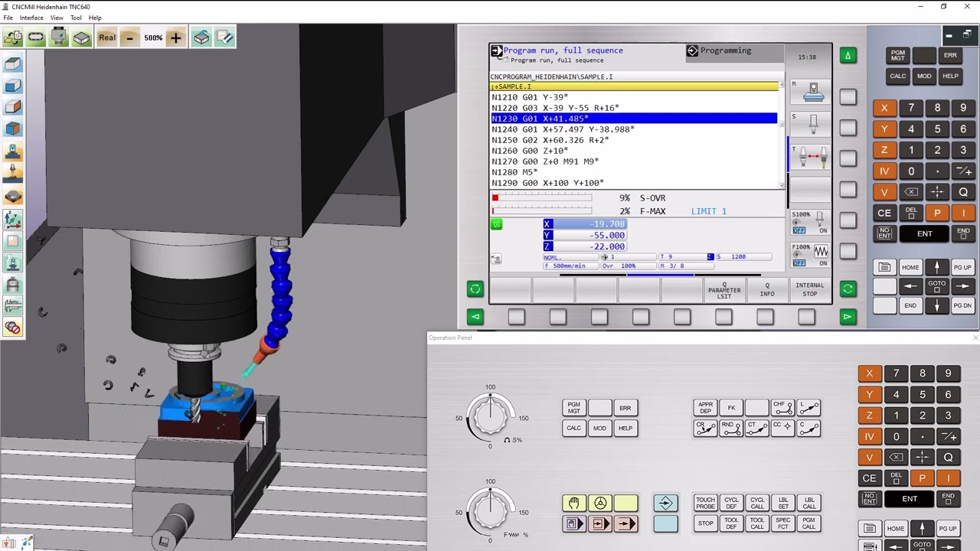Screen dimensions: 980x551
Task: Shift soft keys right with green arrow
Action: pos(848,317)
